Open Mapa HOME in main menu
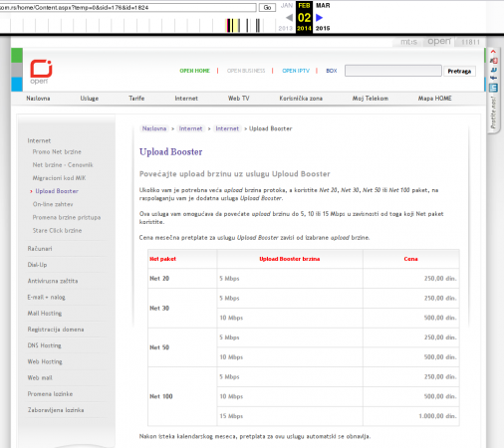Image resolution: width=504 pixels, height=448 pixels. 434,99
